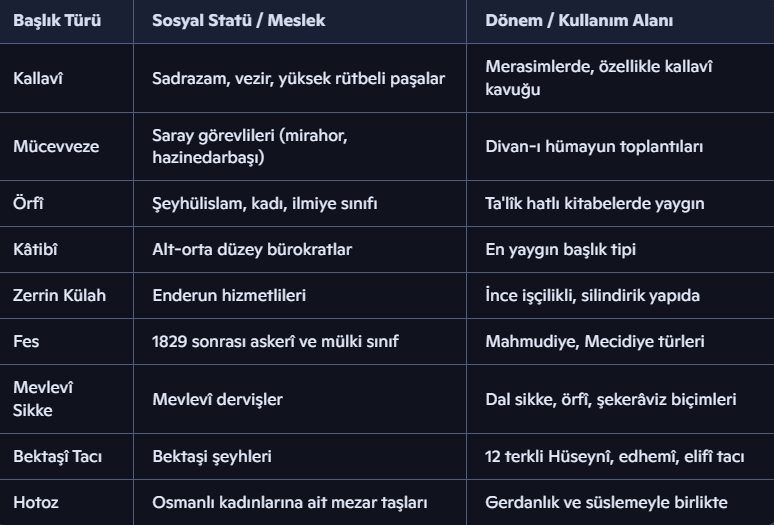The height and width of the screenshot is (525, 774).
Task: Select the "En yaygın başlık tipi" cell
Action: (560, 249)
